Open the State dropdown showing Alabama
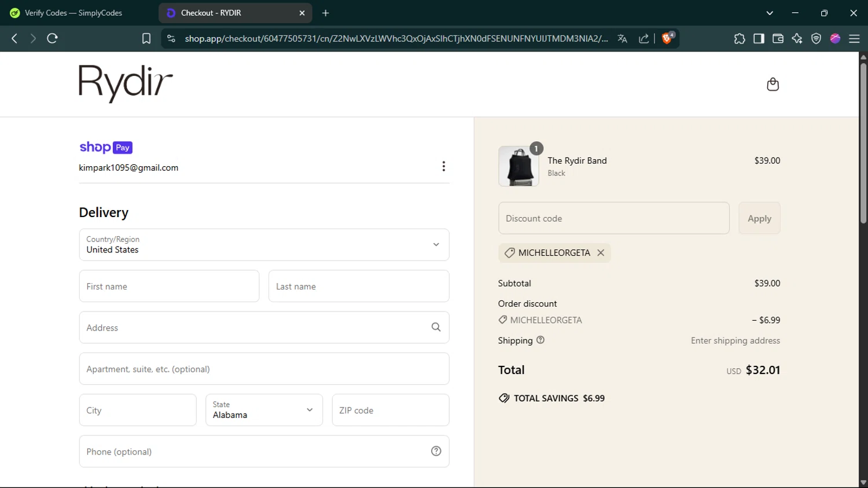The width and height of the screenshot is (868, 488). pyautogui.click(x=264, y=410)
